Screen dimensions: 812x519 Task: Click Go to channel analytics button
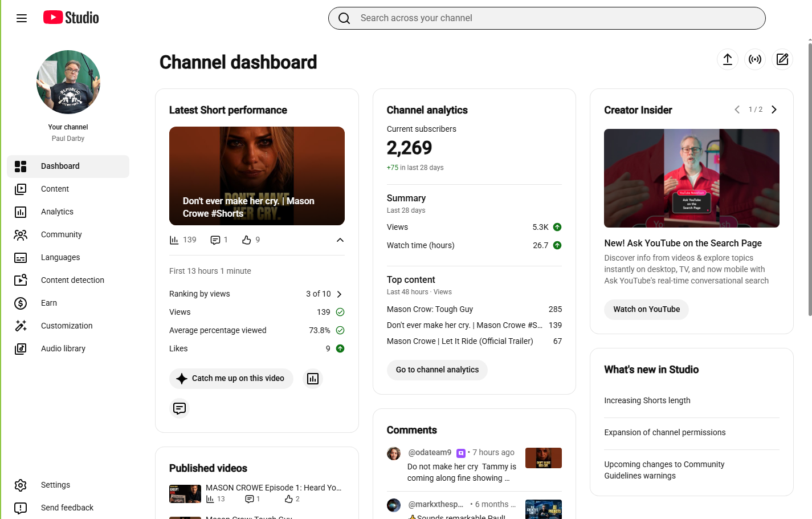438,370
